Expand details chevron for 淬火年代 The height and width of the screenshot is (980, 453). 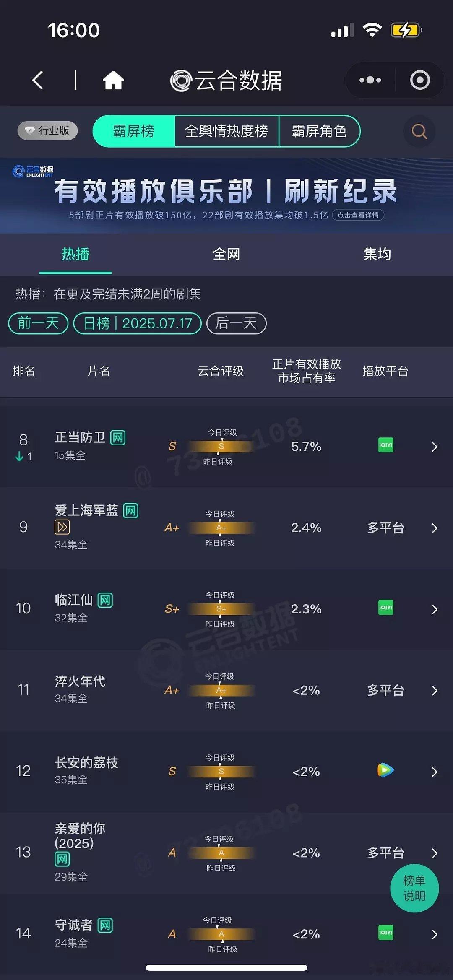tap(435, 691)
